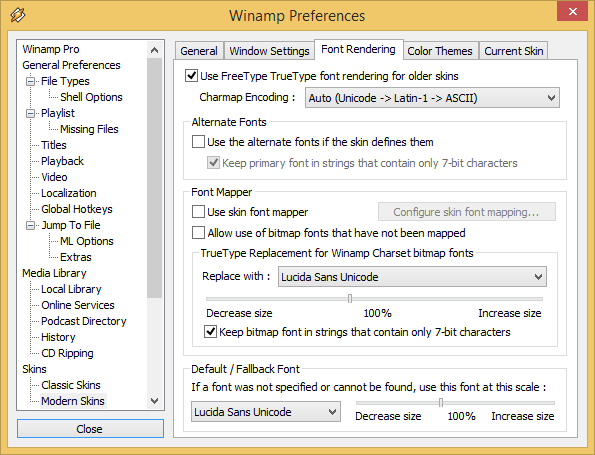595x455 pixels.
Task: Click the Close button
Action: (90, 429)
